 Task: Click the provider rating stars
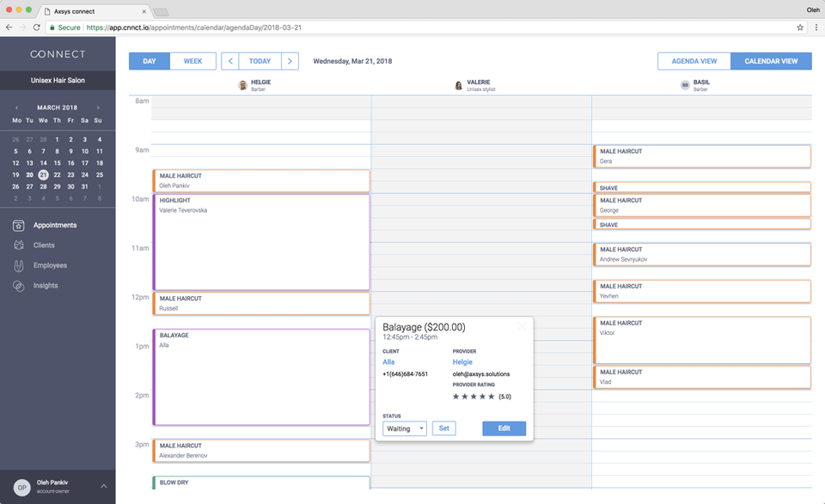click(x=474, y=397)
